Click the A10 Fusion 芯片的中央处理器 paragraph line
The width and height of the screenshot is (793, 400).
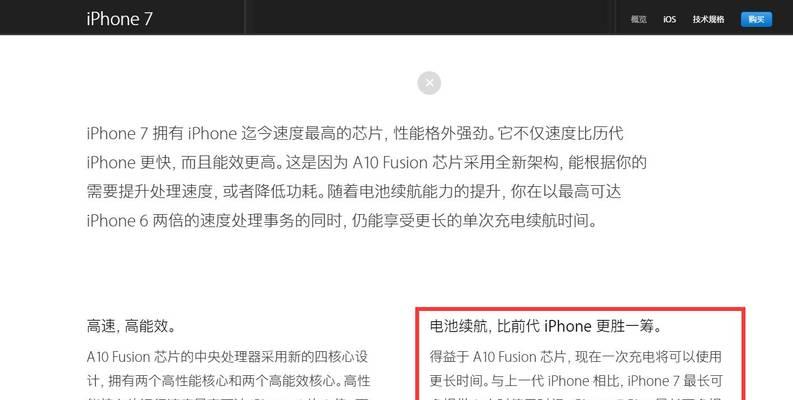[227, 357]
